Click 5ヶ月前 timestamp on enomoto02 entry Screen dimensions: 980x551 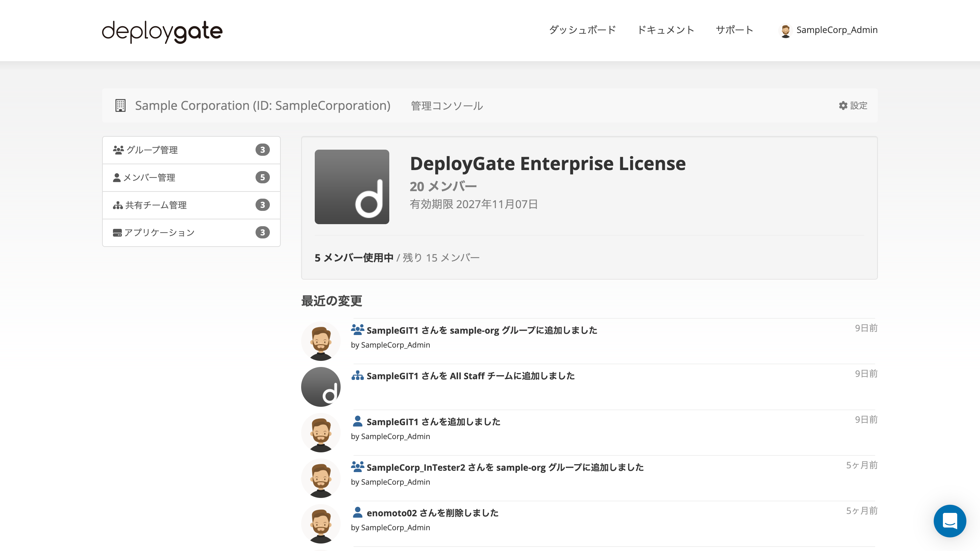coord(862,510)
